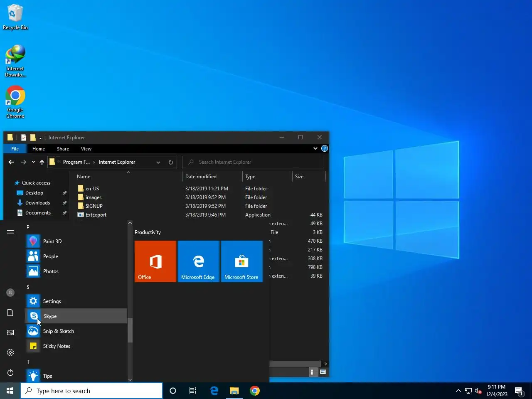Open the address bar history dropdown
The height and width of the screenshot is (399, 532).
pos(158,162)
